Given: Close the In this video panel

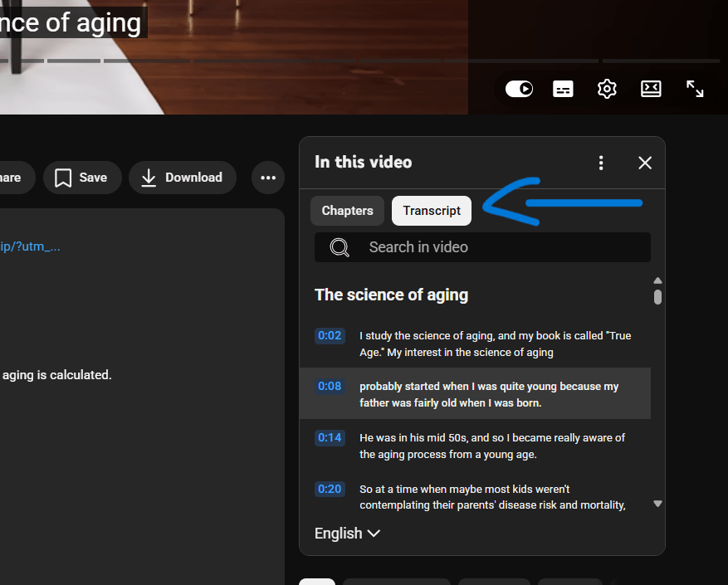Looking at the screenshot, I should [645, 163].
